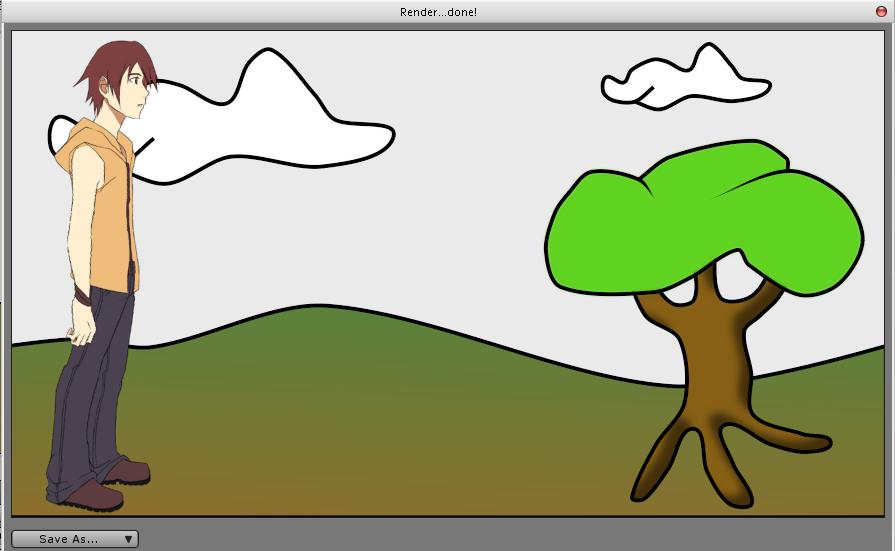Open the Save As dropdown button
The width and height of the screenshot is (895, 551).
pyautogui.click(x=75, y=539)
